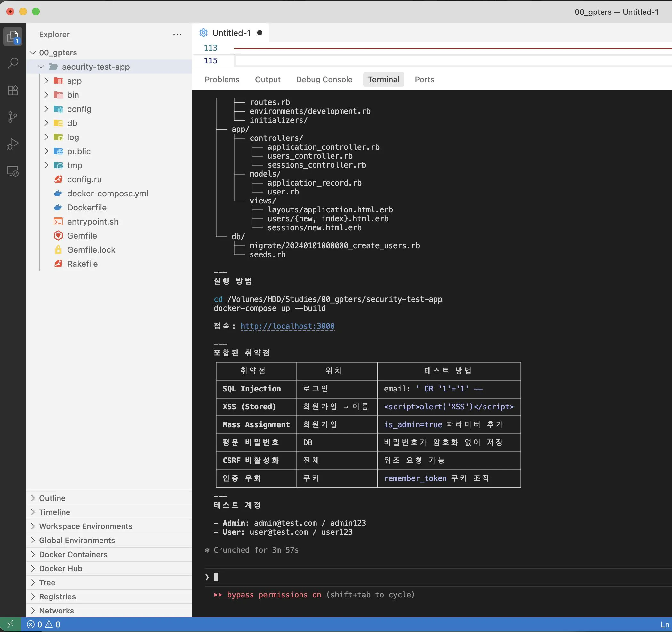The image size is (672, 632).
Task: Open the Source Control view icon
Action: [13, 117]
